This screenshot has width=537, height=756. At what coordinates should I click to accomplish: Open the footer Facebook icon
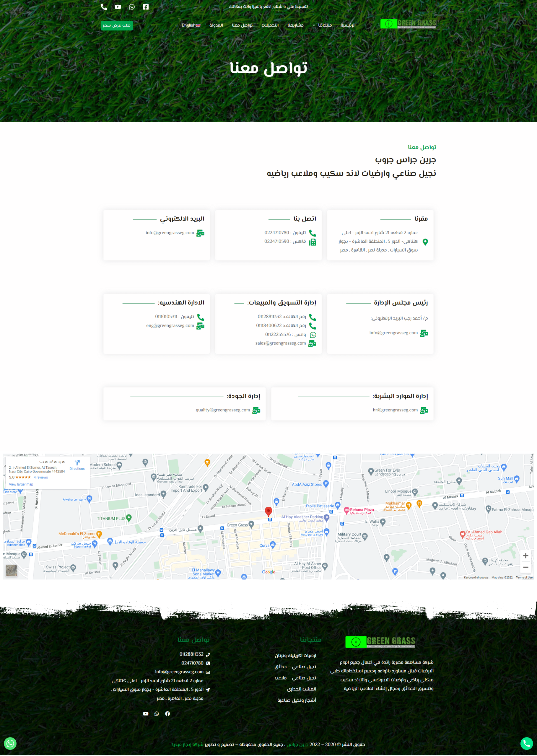tap(168, 713)
